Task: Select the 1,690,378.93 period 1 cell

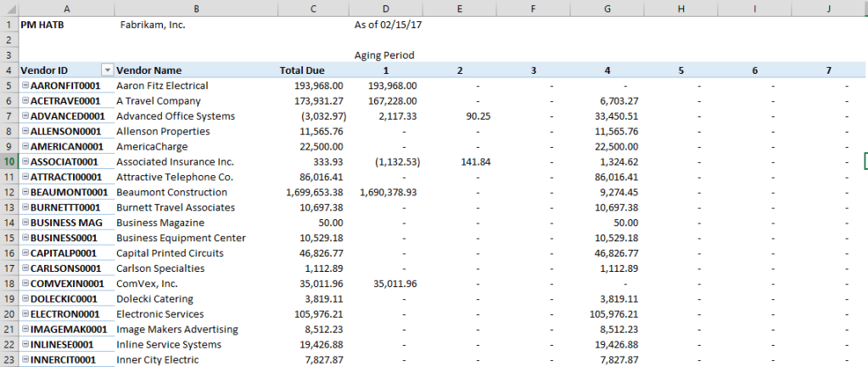Action: 386,192
